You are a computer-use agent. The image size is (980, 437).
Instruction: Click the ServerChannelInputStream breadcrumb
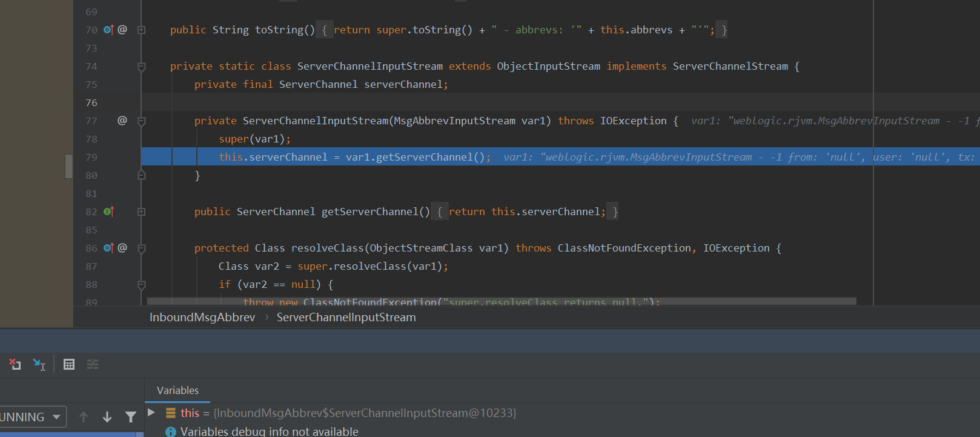tap(346, 318)
